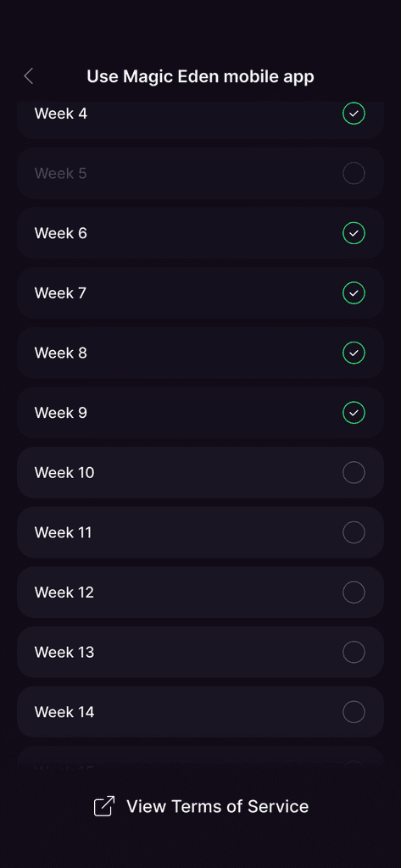Select the dimmed Week 5 row label

(60, 173)
